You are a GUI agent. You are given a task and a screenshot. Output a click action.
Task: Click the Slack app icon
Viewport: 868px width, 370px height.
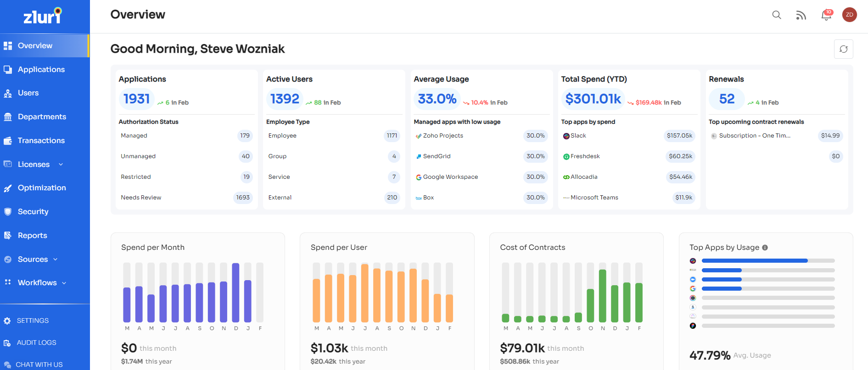[x=566, y=136]
